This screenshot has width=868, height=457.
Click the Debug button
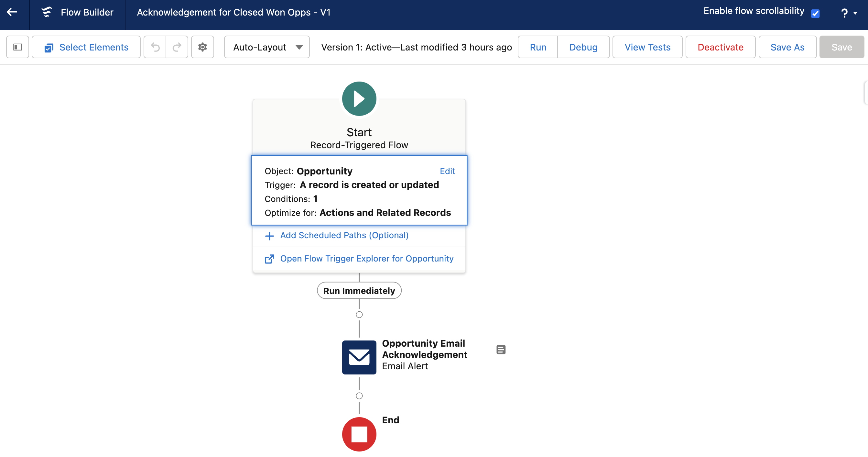pyautogui.click(x=583, y=47)
